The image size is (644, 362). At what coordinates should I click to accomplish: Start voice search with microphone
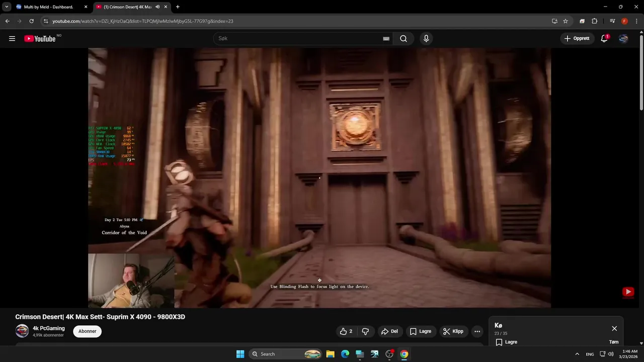point(426,39)
